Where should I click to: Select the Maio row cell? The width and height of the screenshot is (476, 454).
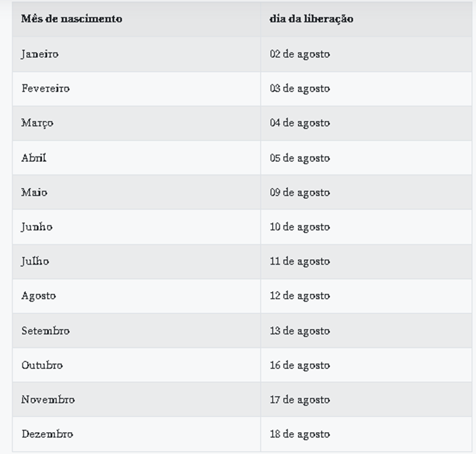click(x=34, y=193)
